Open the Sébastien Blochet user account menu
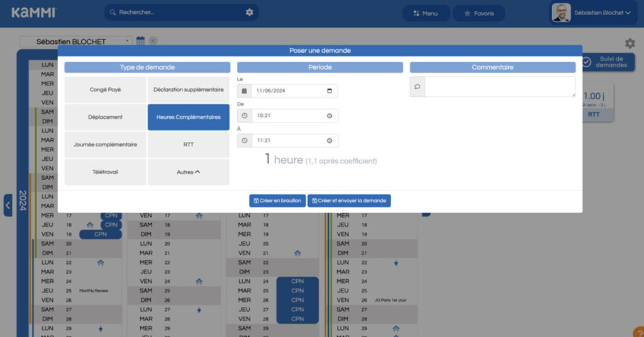The width and height of the screenshot is (644, 337). pos(591,13)
